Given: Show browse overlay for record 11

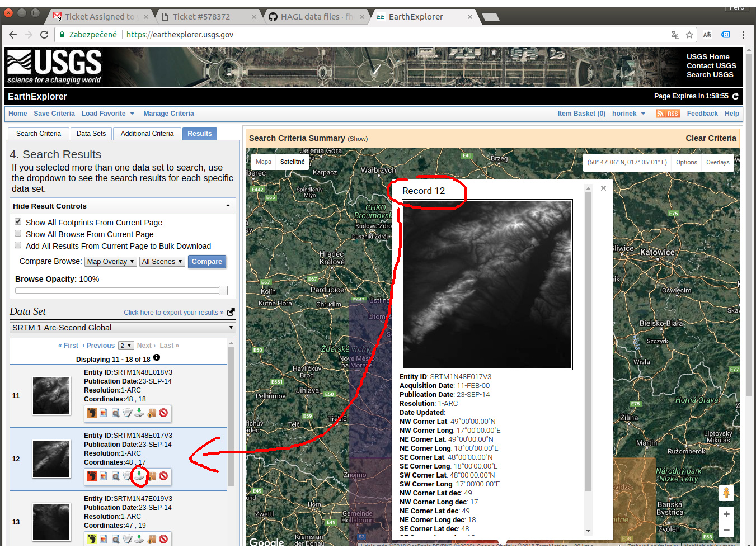Looking at the screenshot, I should pyautogui.click(x=103, y=413).
